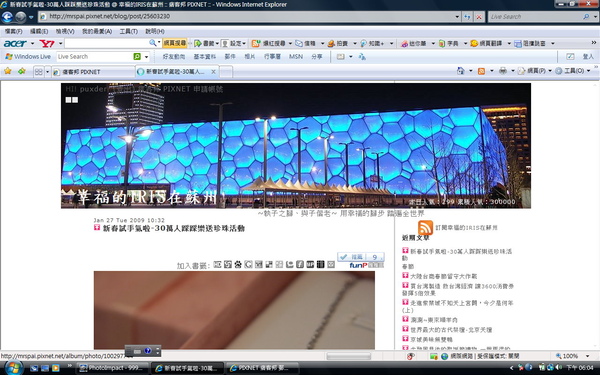600x375 pixels.
Task: Open the 檢視(V) View menu
Action: coord(65,31)
